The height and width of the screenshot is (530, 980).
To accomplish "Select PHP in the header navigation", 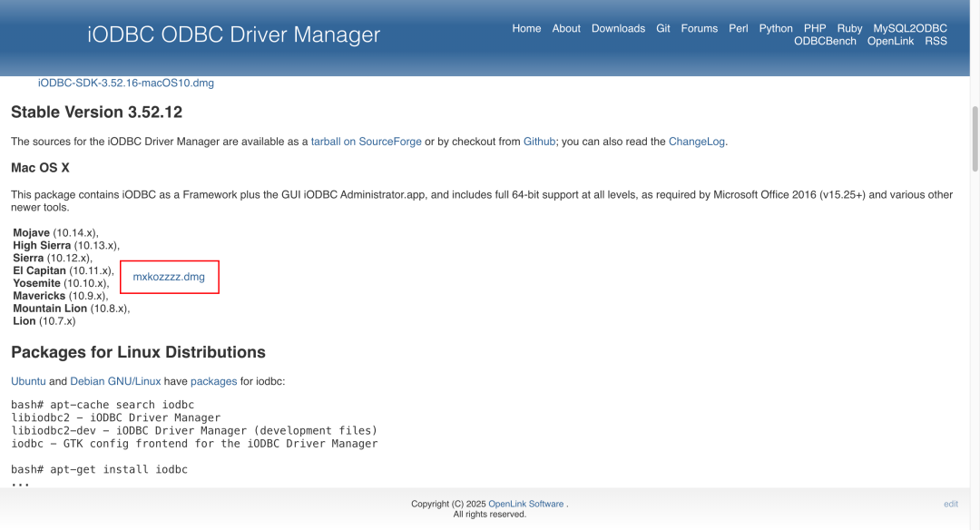I will [x=815, y=28].
